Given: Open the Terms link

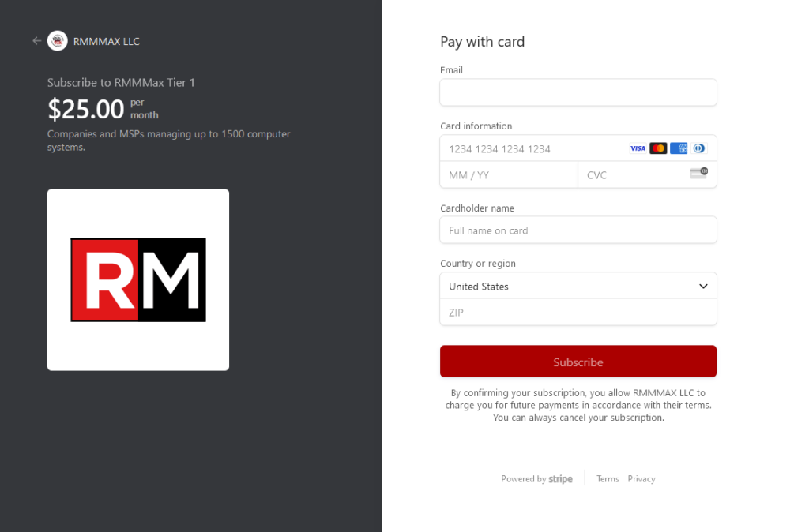Looking at the screenshot, I should (x=608, y=479).
